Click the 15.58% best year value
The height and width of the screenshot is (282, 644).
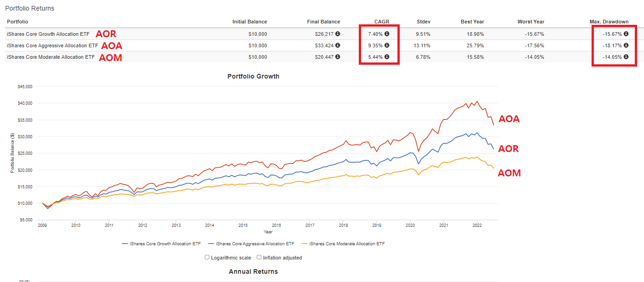click(x=475, y=57)
